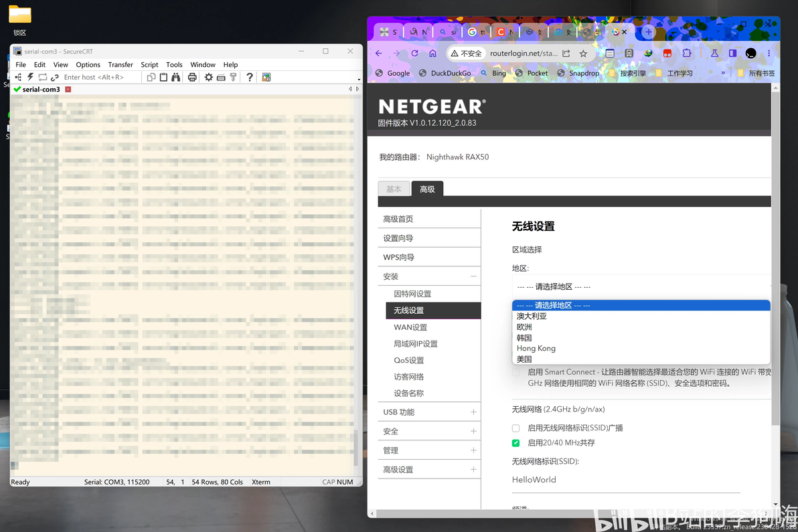Click the Print icon in SecureCRT toolbar
Image resolution: width=798 pixels, height=532 pixels.
point(192,78)
